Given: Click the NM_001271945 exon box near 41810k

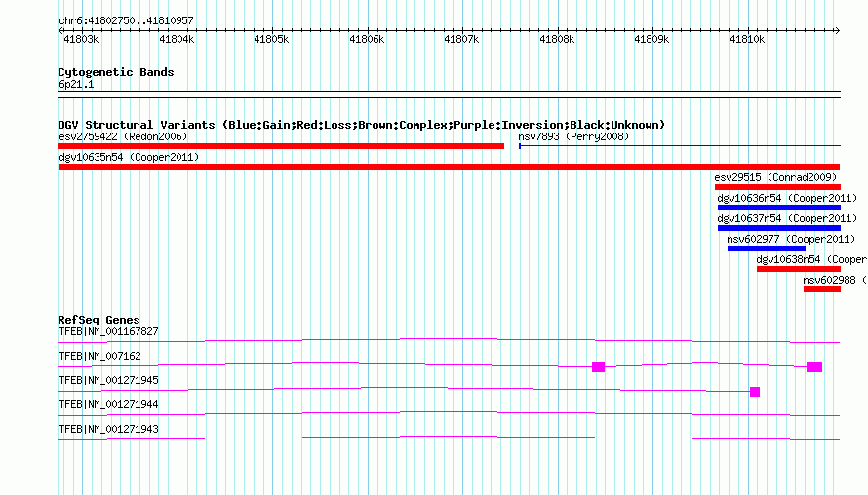Looking at the screenshot, I should pos(755,392).
